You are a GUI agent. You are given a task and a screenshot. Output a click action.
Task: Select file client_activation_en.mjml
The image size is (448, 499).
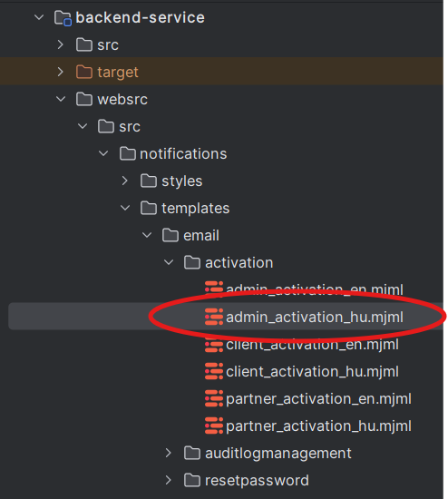pyautogui.click(x=312, y=345)
